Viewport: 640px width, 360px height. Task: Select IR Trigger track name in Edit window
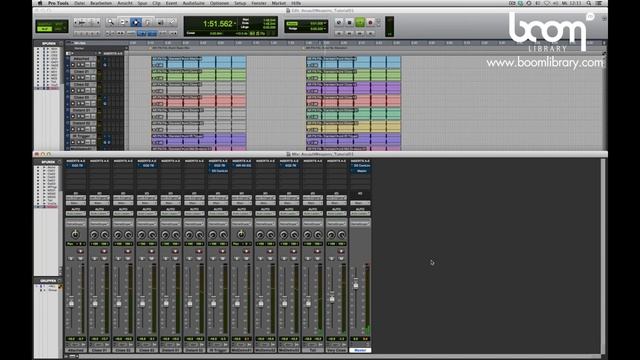pos(81,136)
